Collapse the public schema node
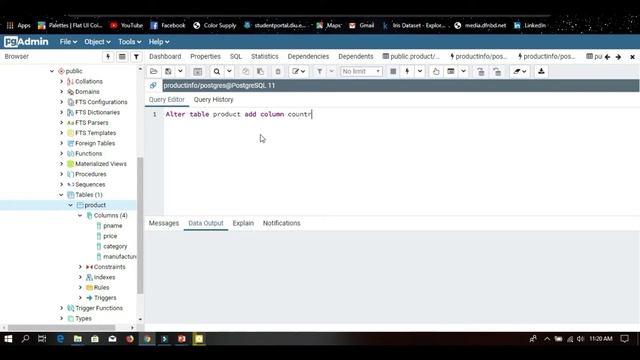The height and width of the screenshot is (360, 640). coord(52,71)
